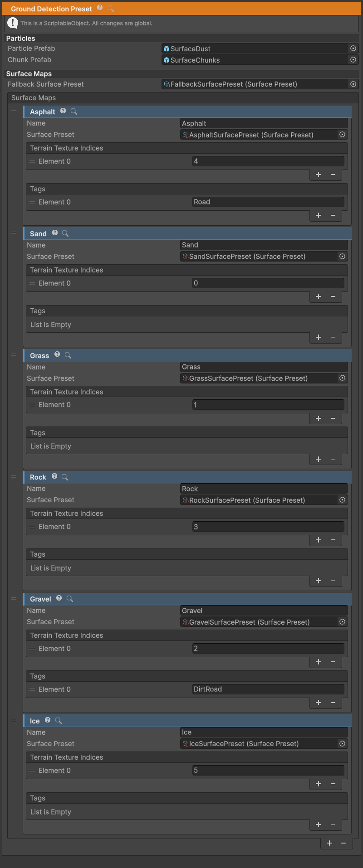Click magnifier icon next to Rock header
This screenshot has width=363, height=868.
point(65,477)
